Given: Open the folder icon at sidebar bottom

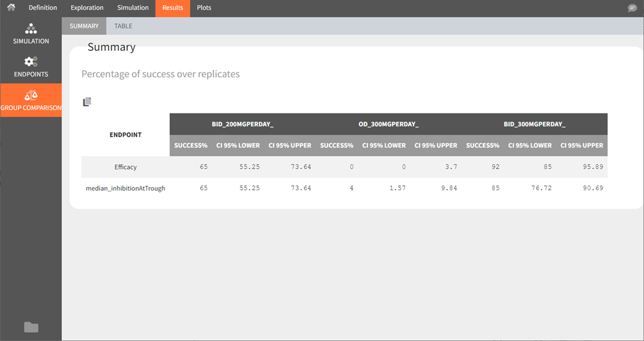Looking at the screenshot, I should click(31, 327).
